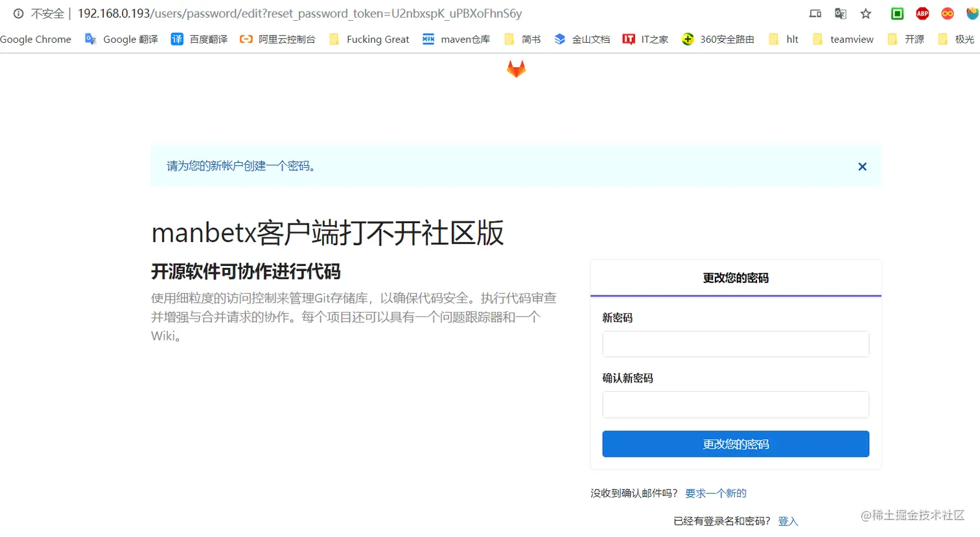Open the 金山文档 bookmark

click(582, 40)
